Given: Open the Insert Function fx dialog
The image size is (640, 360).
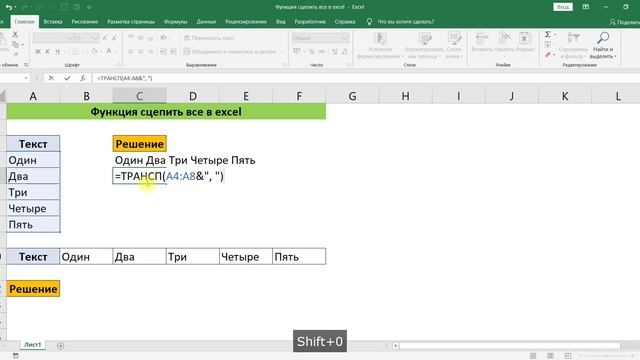Looking at the screenshot, I should point(83,78).
